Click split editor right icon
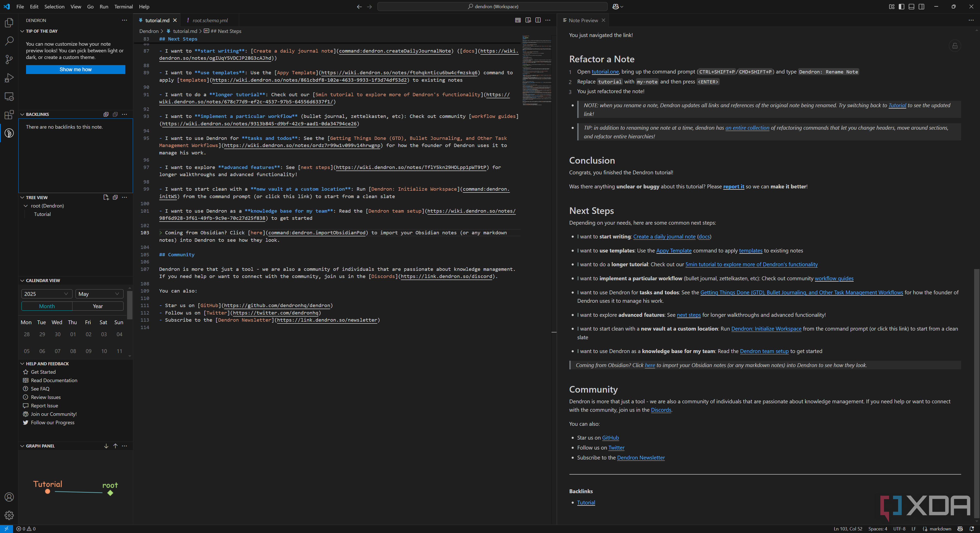Image resolution: width=980 pixels, height=533 pixels. coord(537,20)
